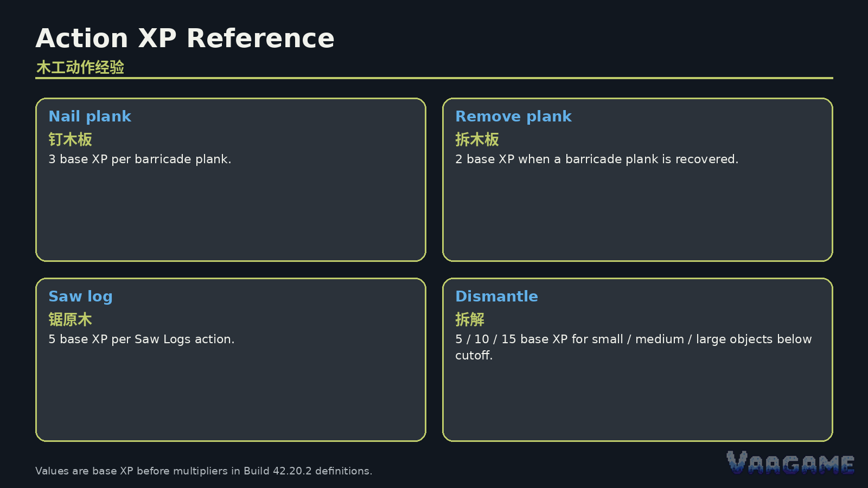Select the Action XP Reference title
Image resolution: width=868 pixels, height=488 pixels.
tap(185, 38)
